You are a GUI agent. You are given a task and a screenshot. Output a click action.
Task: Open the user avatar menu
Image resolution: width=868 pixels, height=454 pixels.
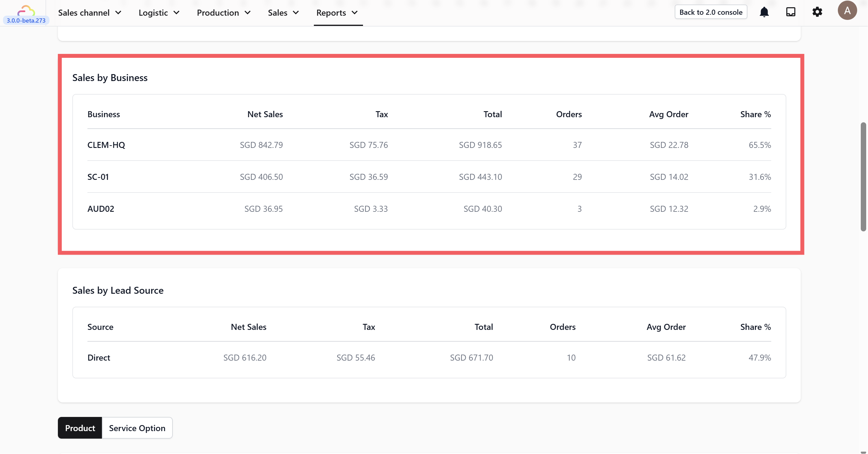click(x=847, y=11)
